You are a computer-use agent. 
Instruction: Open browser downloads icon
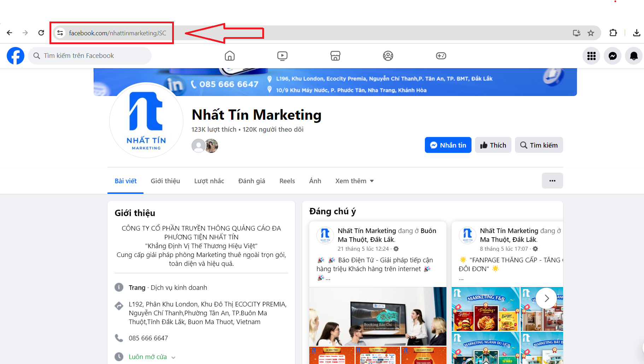pyautogui.click(x=637, y=33)
